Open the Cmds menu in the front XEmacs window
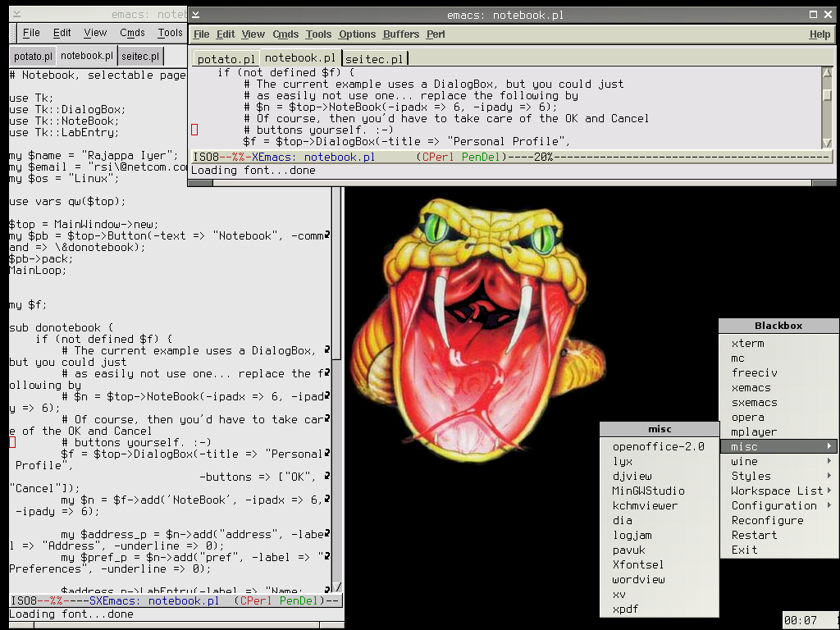The image size is (840, 630). [x=285, y=34]
